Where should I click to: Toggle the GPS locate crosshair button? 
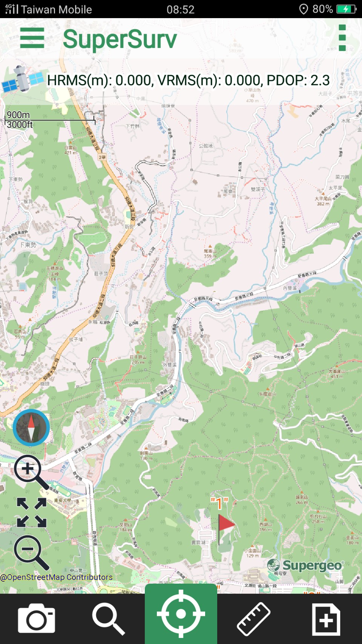181,614
